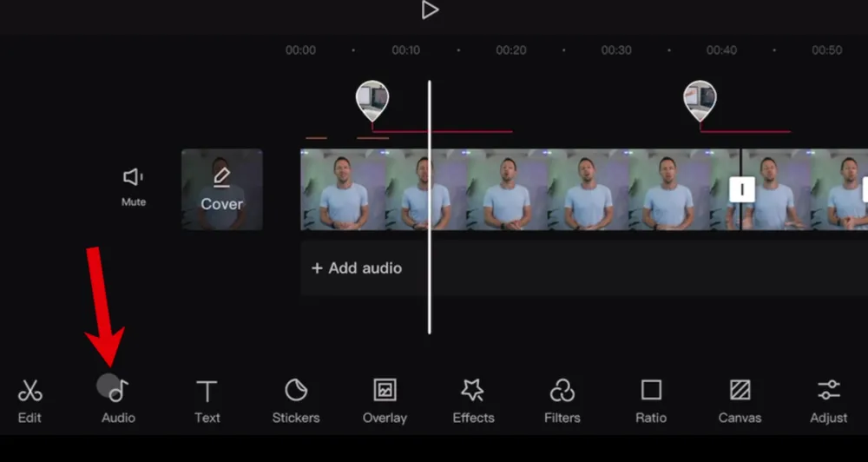Screen dimensions: 868x462
Task: Open the Overlay tool
Action: 385,400
